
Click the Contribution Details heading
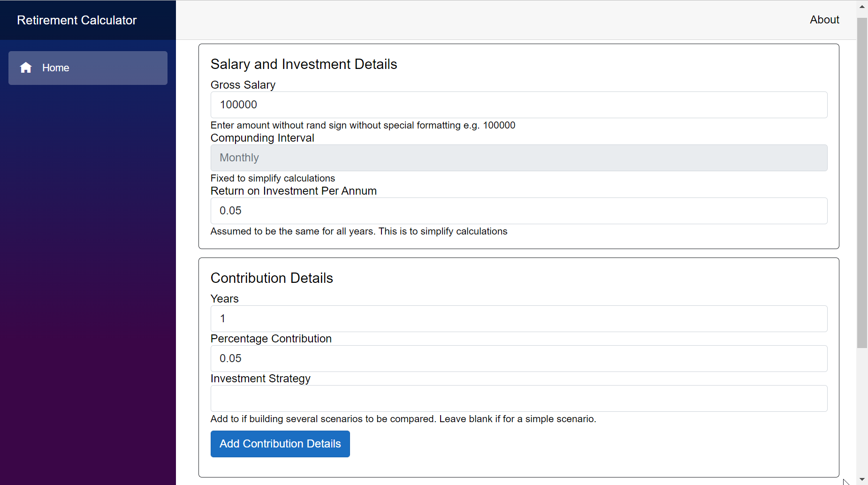pos(272,278)
